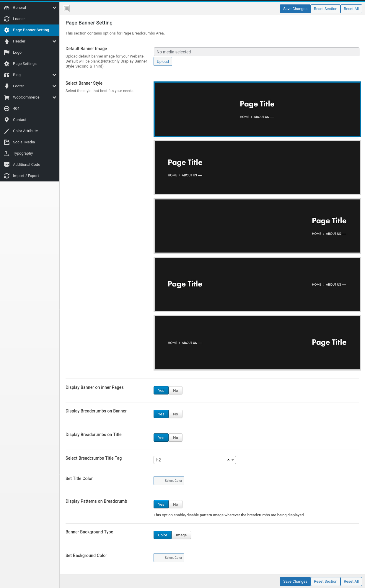The image size is (365, 588).
Task: Choose Image as Banner Background Type
Action: point(181,535)
